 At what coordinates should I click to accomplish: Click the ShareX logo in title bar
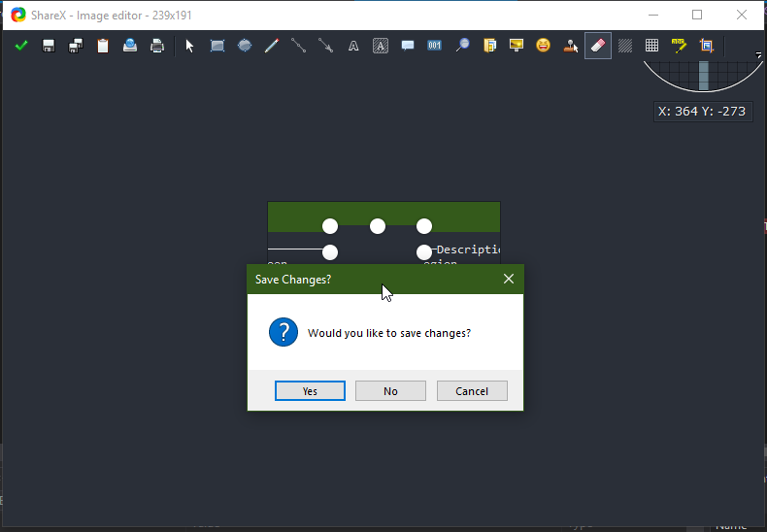pyautogui.click(x=18, y=16)
